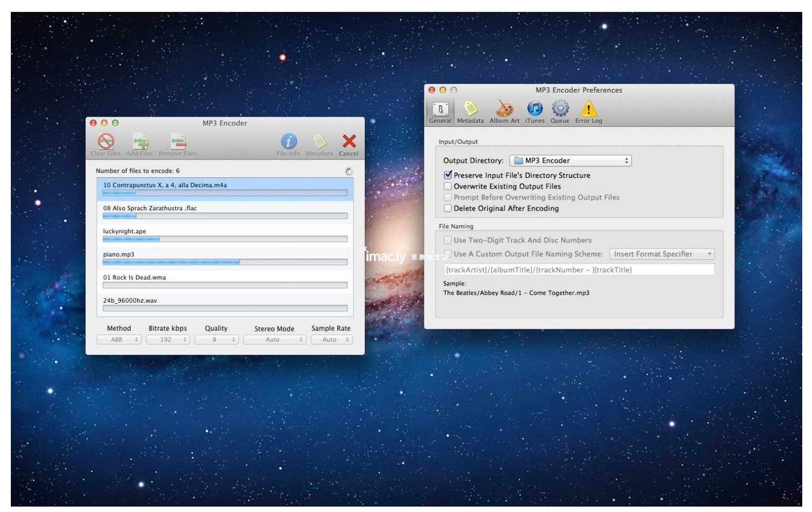Toggle Use A Custom Output File Naming Scheme

448,254
